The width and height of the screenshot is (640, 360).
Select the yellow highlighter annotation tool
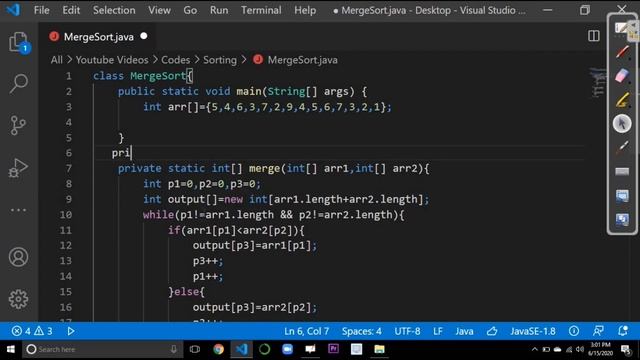[x=622, y=100]
